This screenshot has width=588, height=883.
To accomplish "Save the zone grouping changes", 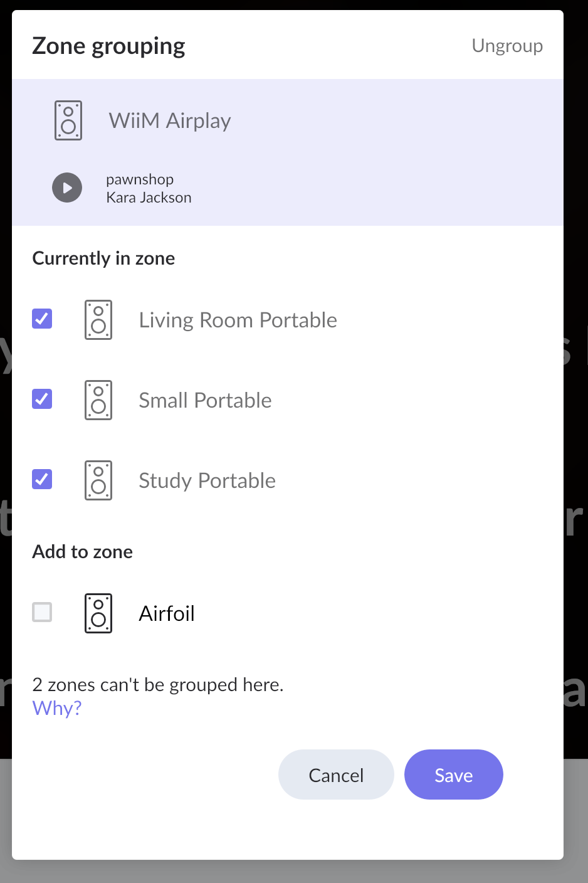I will point(454,775).
